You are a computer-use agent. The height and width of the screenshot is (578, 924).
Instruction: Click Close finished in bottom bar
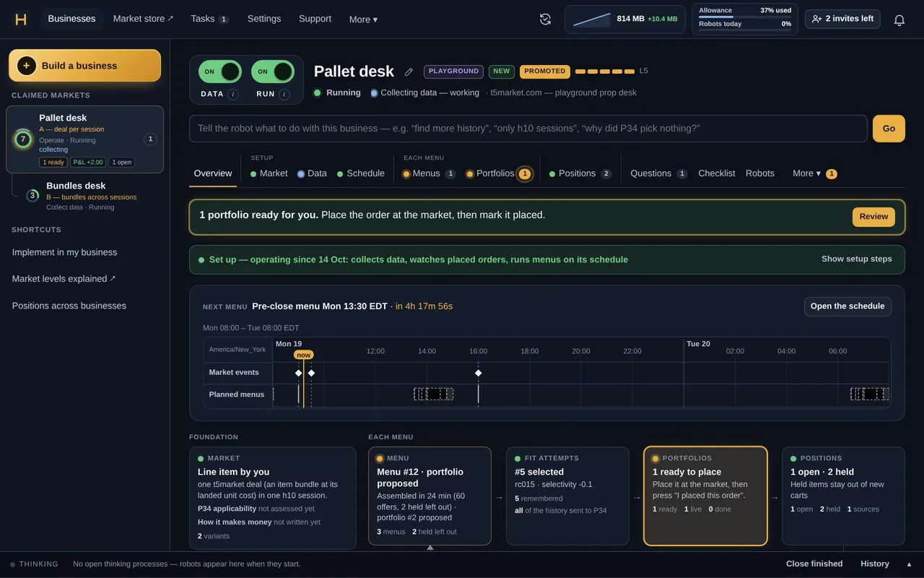point(814,564)
